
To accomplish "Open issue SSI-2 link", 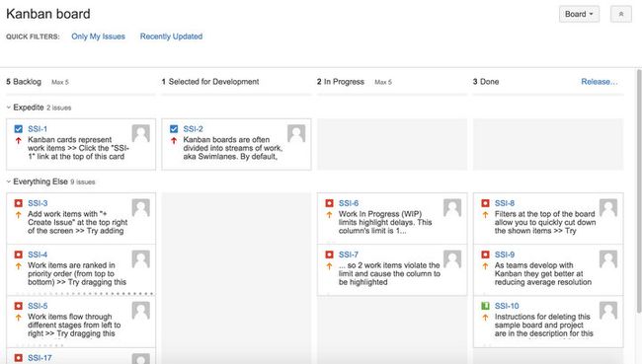I will tap(193, 129).
